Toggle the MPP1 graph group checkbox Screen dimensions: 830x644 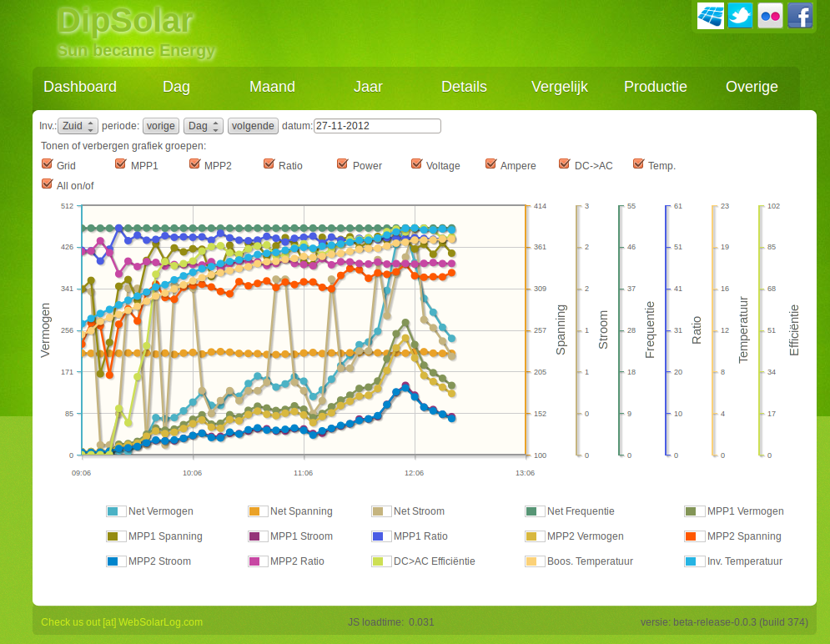click(120, 164)
